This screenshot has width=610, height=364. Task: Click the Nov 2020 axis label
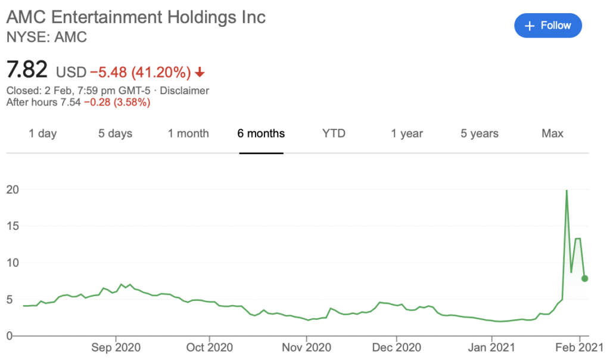pyautogui.click(x=307, y=347)
